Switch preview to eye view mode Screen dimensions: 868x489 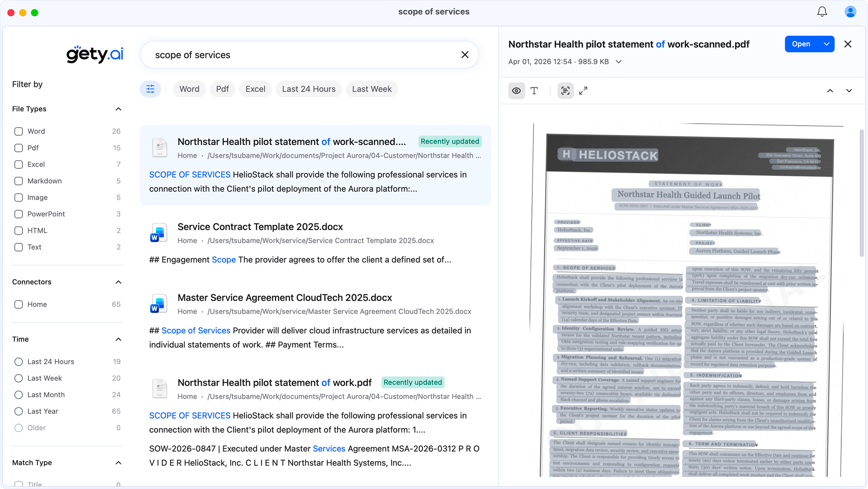coord(516,91)
